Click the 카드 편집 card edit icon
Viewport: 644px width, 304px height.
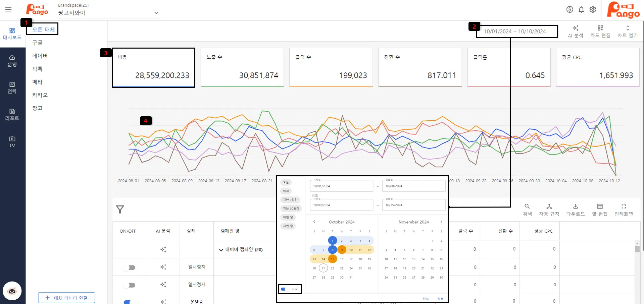tap(600, 31)
